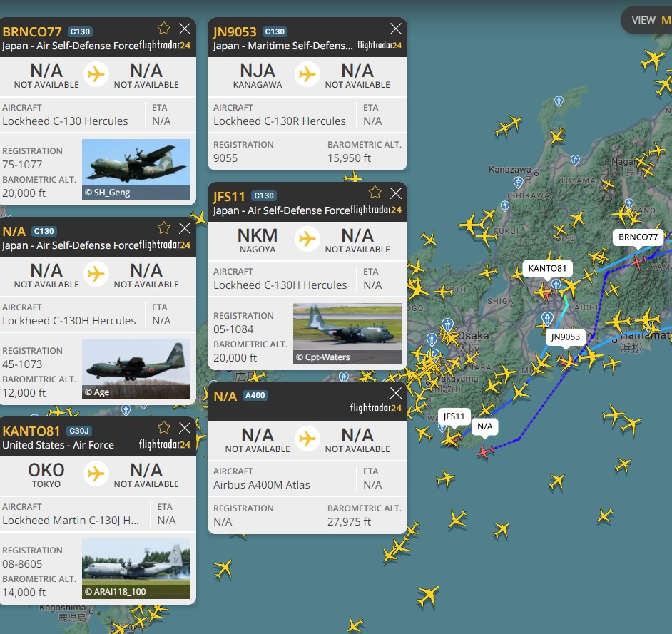Click registration 9055
672x634 pixels.
pyautogui.click(x=225, y=158)
